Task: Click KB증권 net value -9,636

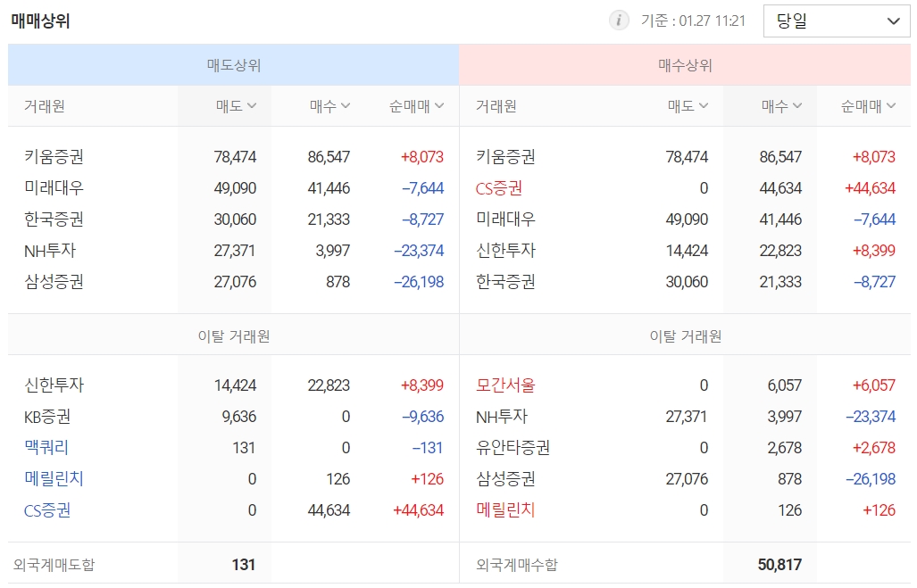Action: coord(422,416)
